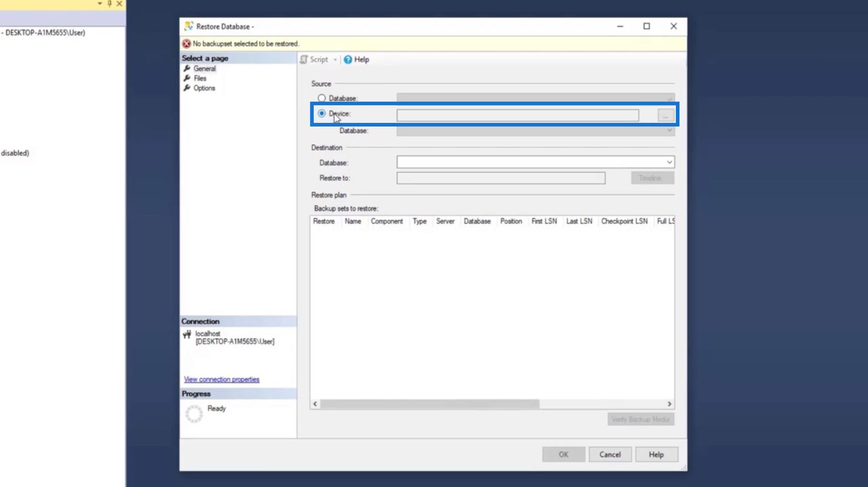The width and height of the screenshot is (868, 487).
Task: Click the backup sets horizontal scrollbar thumb
Action: coord(430,404)
